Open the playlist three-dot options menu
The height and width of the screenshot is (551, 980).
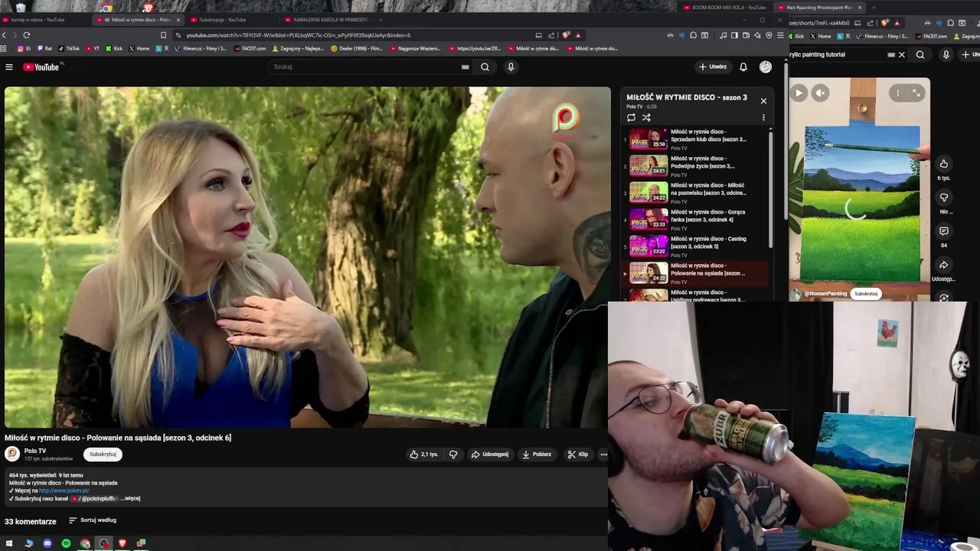[x=763, y=118]
